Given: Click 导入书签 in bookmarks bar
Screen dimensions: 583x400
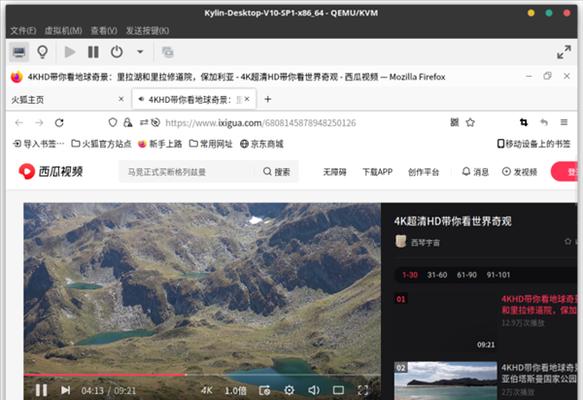Looking at the screenshot, I should coord(38,143).
